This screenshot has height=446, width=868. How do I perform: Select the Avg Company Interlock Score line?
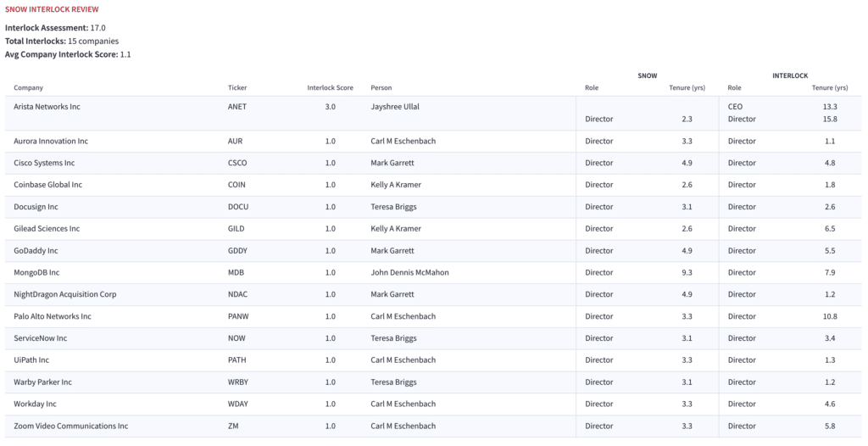click(x=68, y=54)
